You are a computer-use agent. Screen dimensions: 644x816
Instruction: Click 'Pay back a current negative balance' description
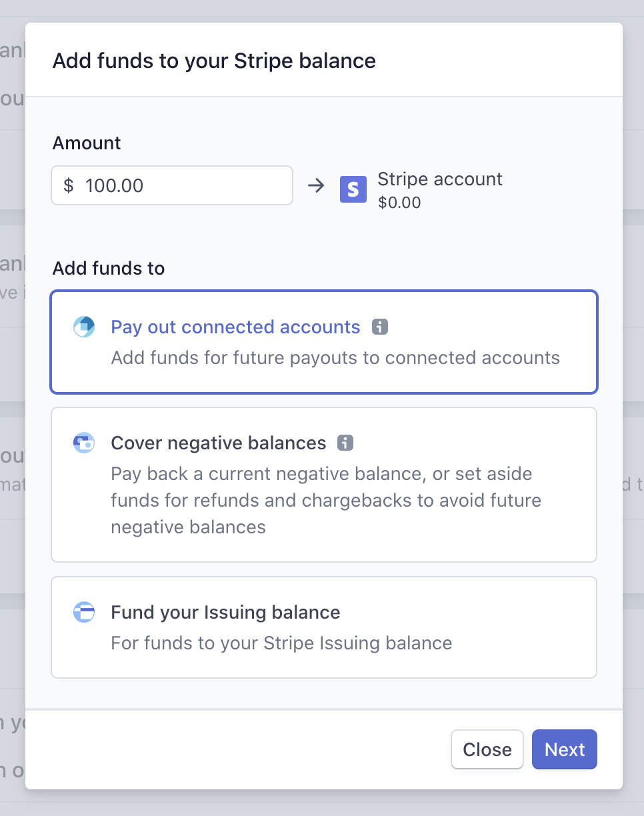321,475
